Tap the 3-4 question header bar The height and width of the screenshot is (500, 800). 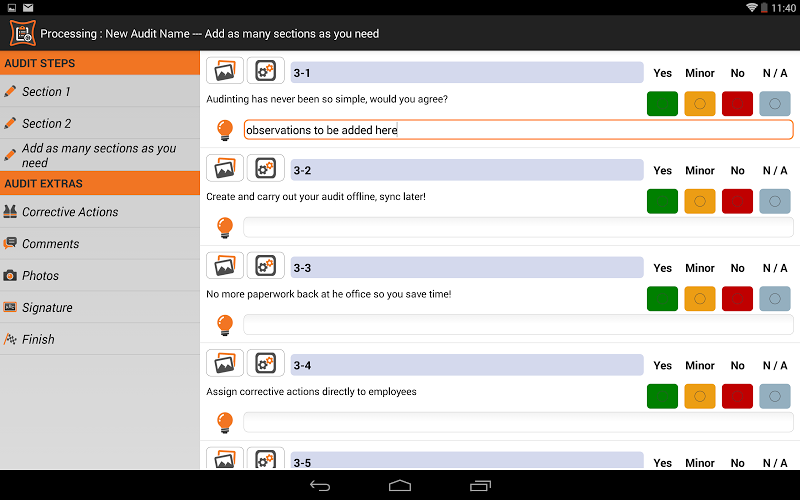click(x=467, y=365)
